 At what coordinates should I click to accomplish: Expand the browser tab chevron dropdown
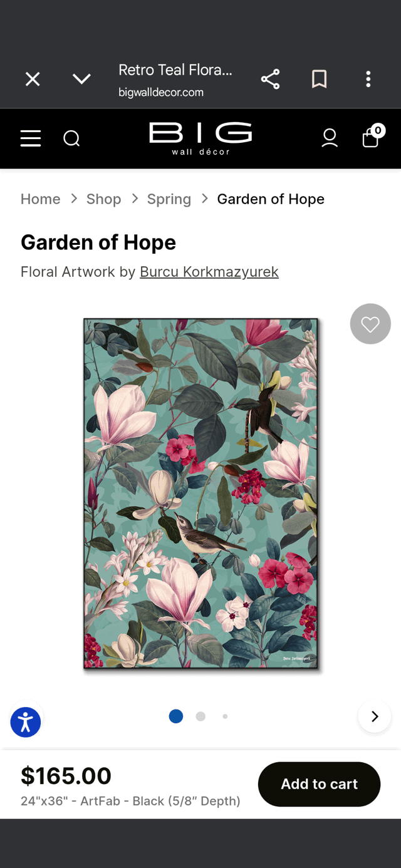(x=81, y=79)
